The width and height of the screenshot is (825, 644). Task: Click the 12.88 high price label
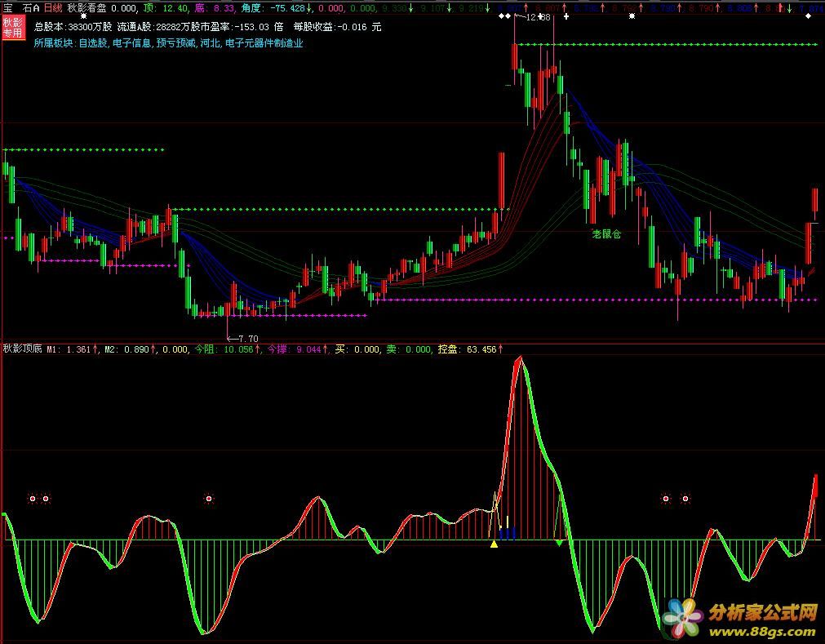tap(538, 17)
